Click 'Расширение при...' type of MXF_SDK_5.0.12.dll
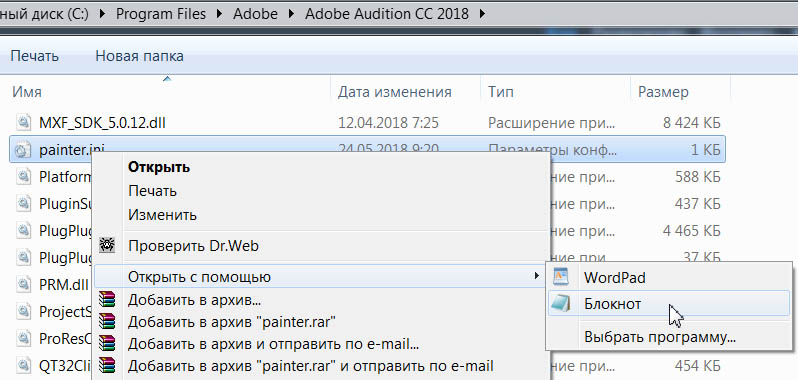Image resolution: width=798 pixels, height=380 pixels. (x=552, y=123)
